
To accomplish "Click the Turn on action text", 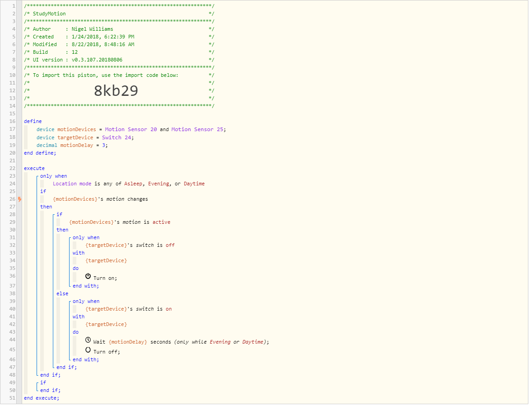I will [x=105, y=279].
